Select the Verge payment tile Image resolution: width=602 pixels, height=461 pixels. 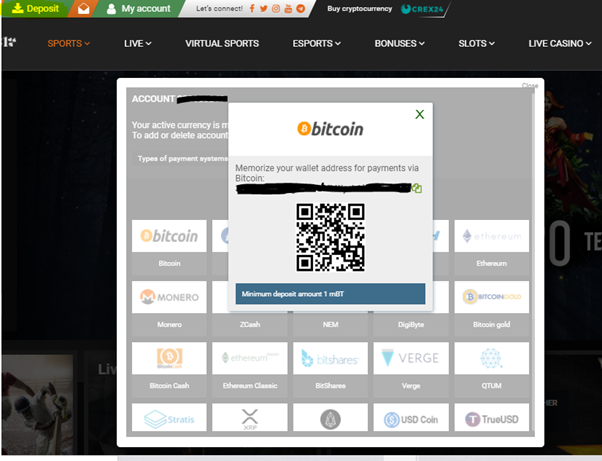coord(411,369)
